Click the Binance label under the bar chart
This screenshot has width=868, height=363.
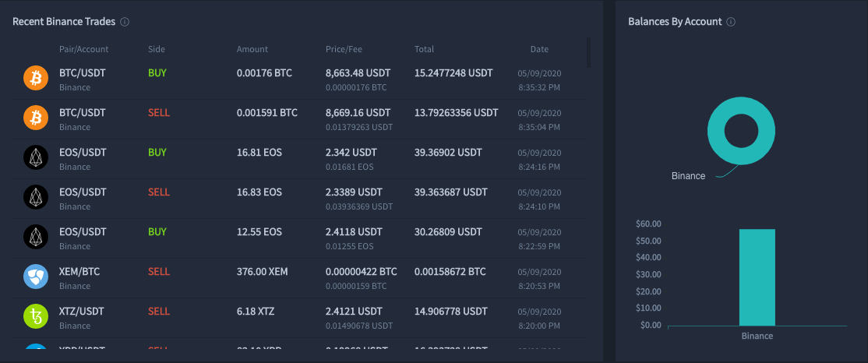click(x=757, y=336)
